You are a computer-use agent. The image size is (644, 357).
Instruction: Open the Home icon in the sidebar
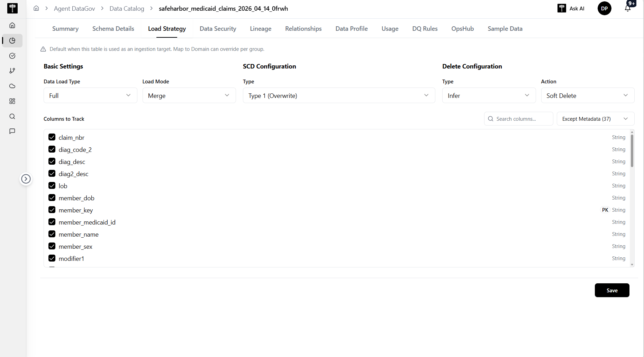tap(12, 25)
